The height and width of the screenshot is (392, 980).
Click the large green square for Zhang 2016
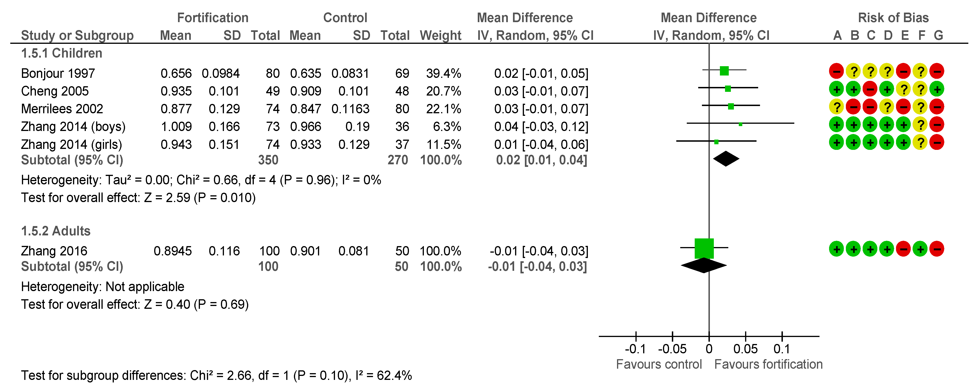704,248
